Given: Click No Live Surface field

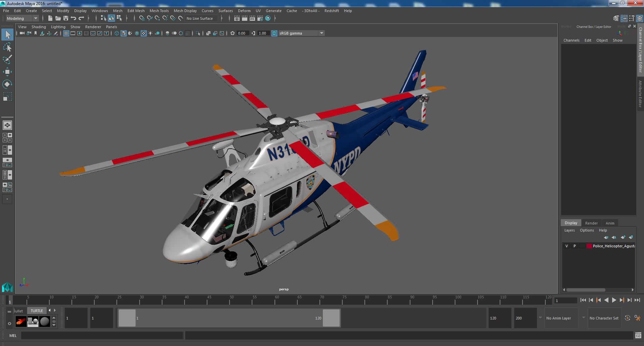Looking at the screenshot, I should point(201,18).
